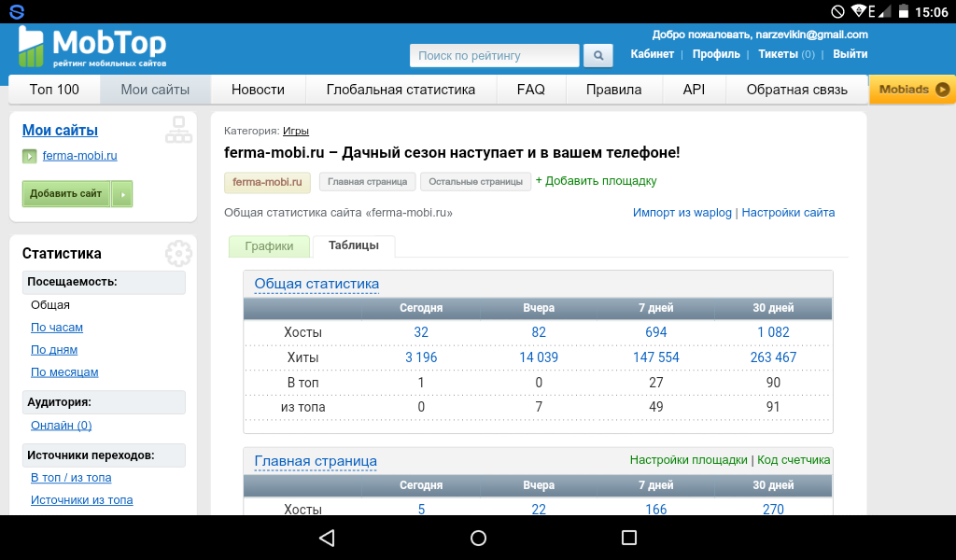Click the Поиск по рейтингу search field
The image size is (956, 560).
494,56
